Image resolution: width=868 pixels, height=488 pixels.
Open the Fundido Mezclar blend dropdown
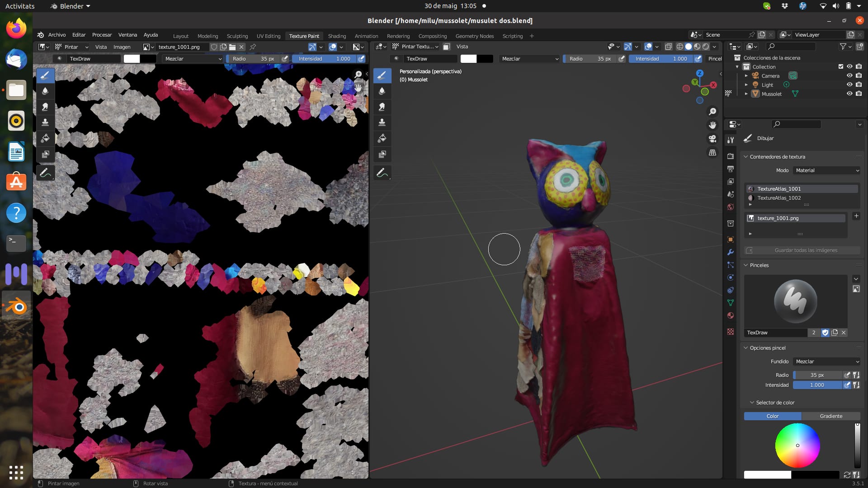(x=827, y=361)
